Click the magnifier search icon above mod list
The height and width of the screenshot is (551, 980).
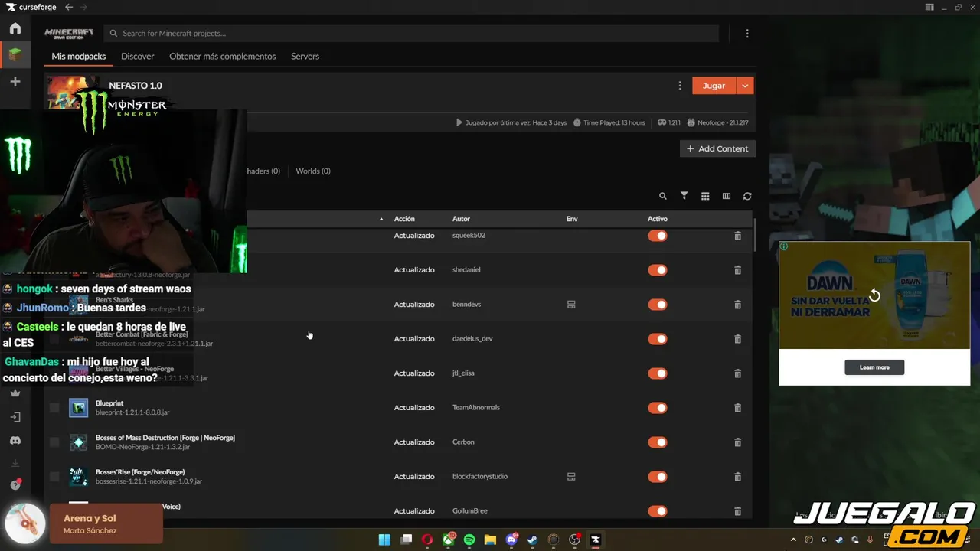tap(663, 196)
